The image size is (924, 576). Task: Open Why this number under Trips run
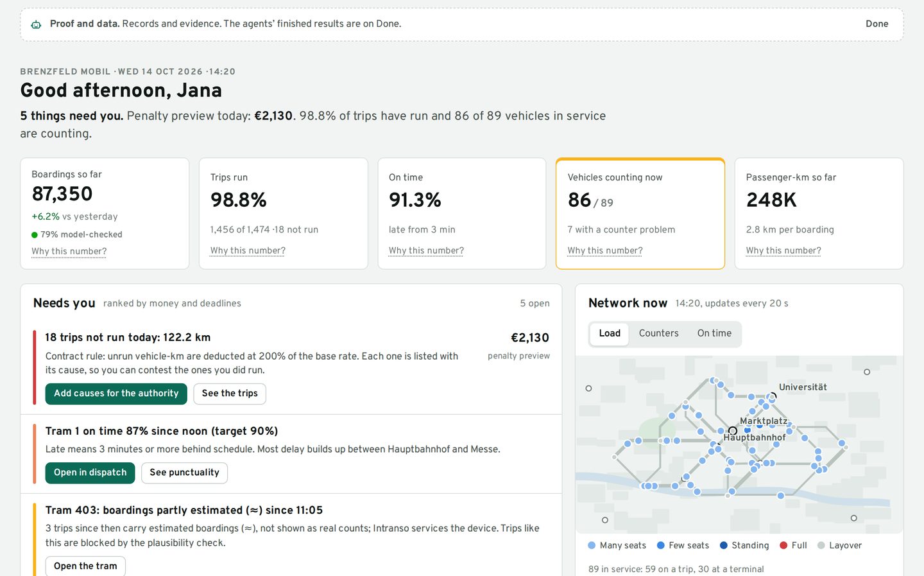click(x=248, y=250)
